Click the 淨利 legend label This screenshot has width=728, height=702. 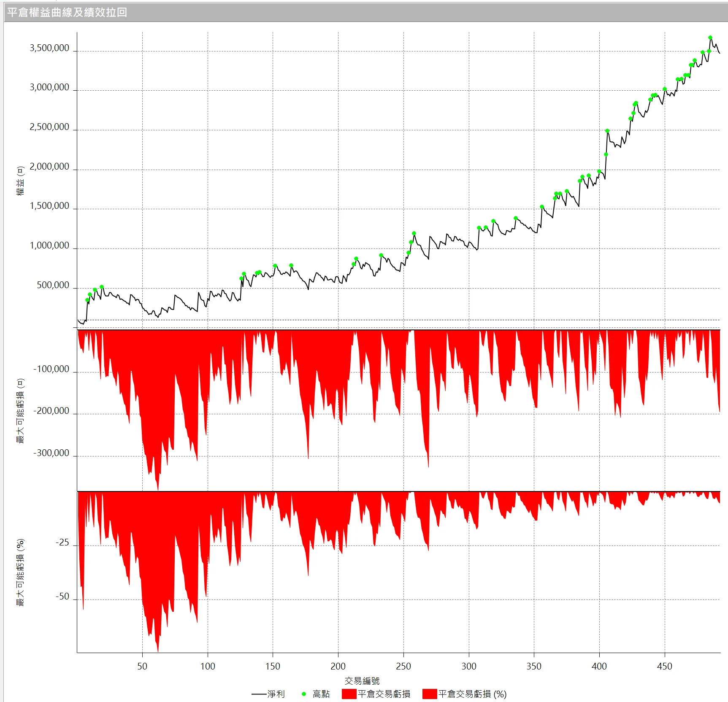276,694
